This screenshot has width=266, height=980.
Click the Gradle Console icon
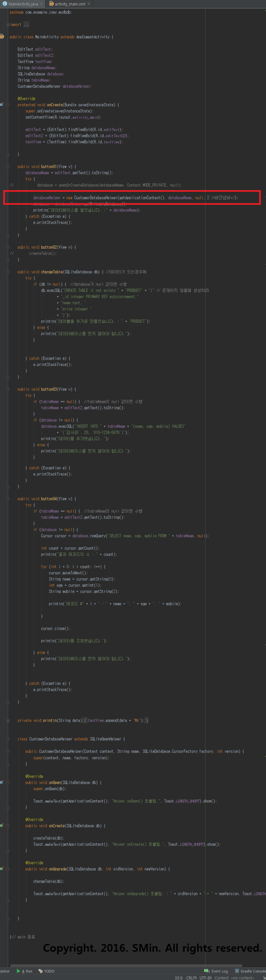237,971
